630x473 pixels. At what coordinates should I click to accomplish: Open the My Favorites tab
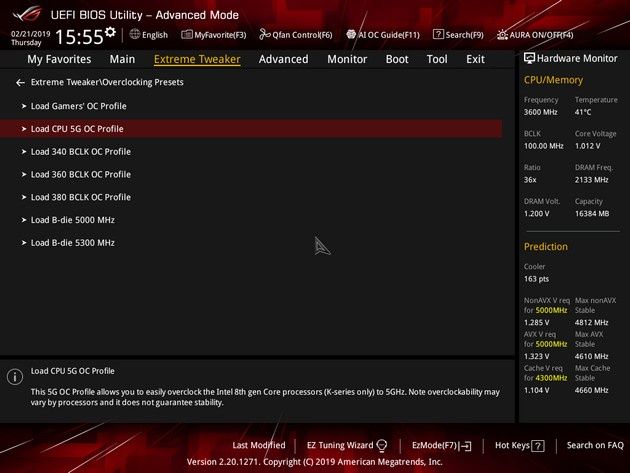59,59
